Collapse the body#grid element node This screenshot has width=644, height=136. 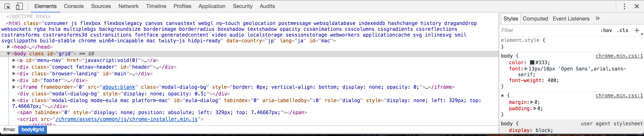pyautogui.click(x=9, y=54)
